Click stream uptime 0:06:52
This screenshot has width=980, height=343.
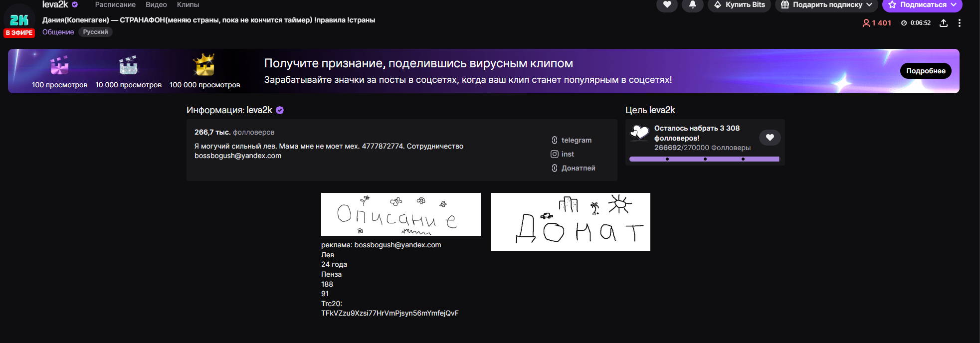coord(916,23)
